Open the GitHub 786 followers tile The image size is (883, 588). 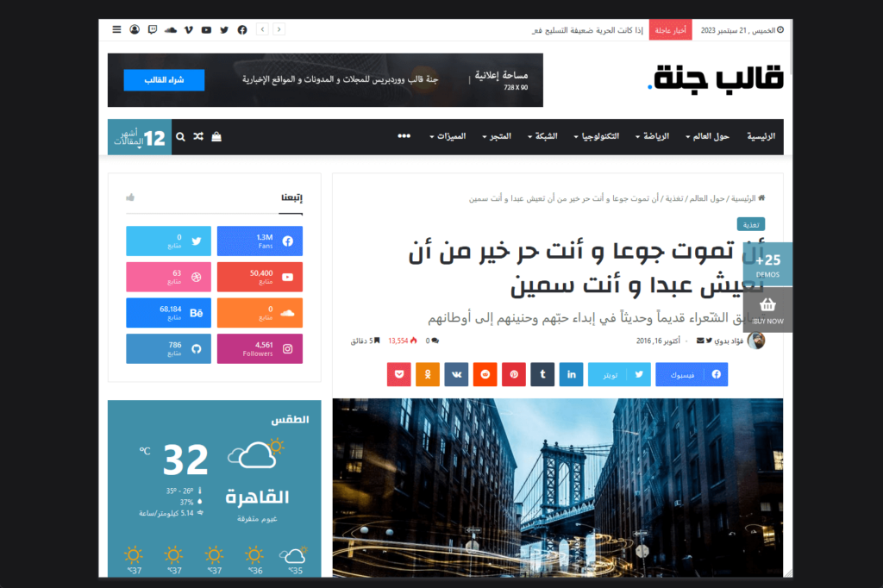pos(168,348)
